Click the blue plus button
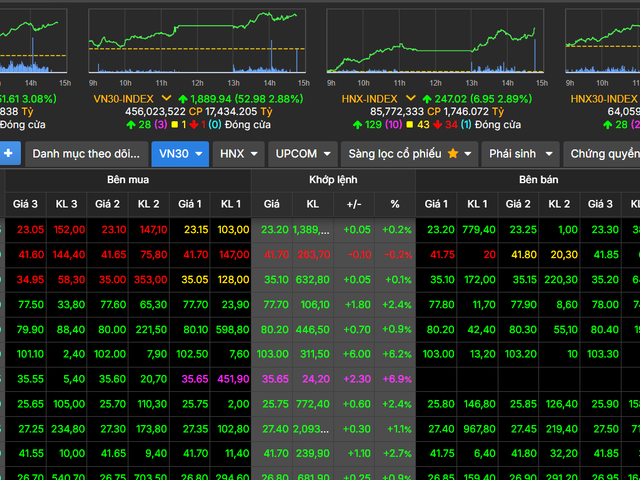 click(9, 153)
